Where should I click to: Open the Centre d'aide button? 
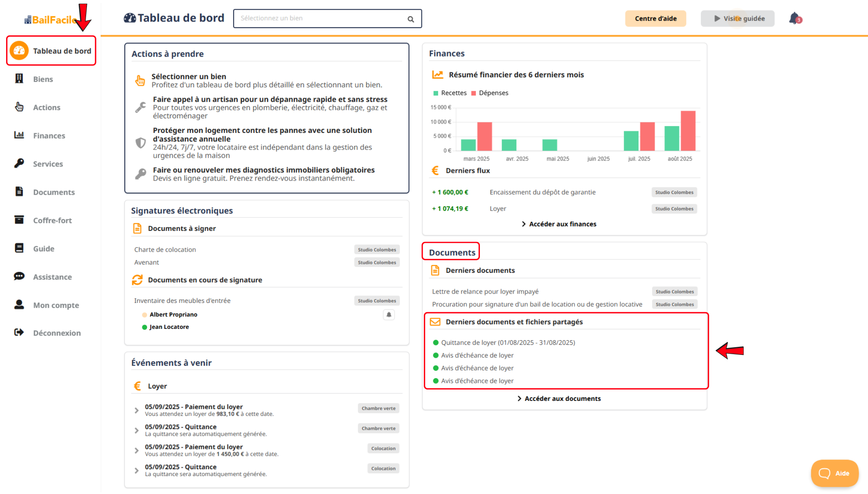pyautogui.click(x=655, y=19)
